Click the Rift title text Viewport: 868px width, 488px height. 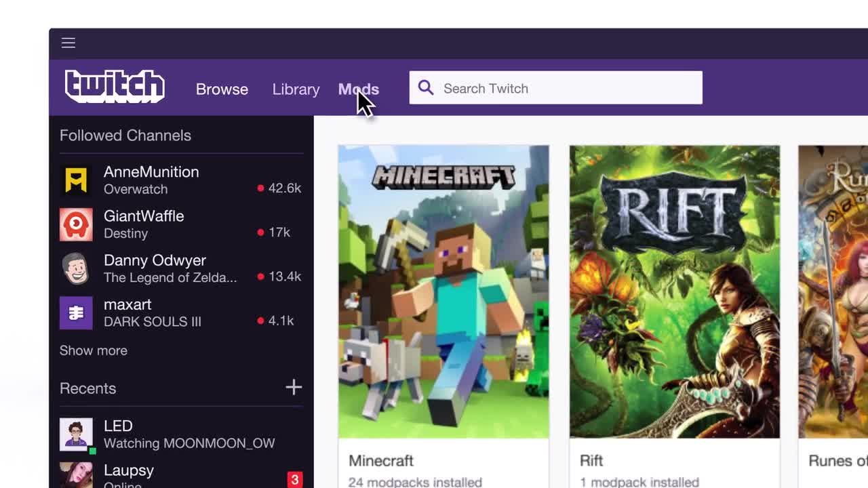591,461
